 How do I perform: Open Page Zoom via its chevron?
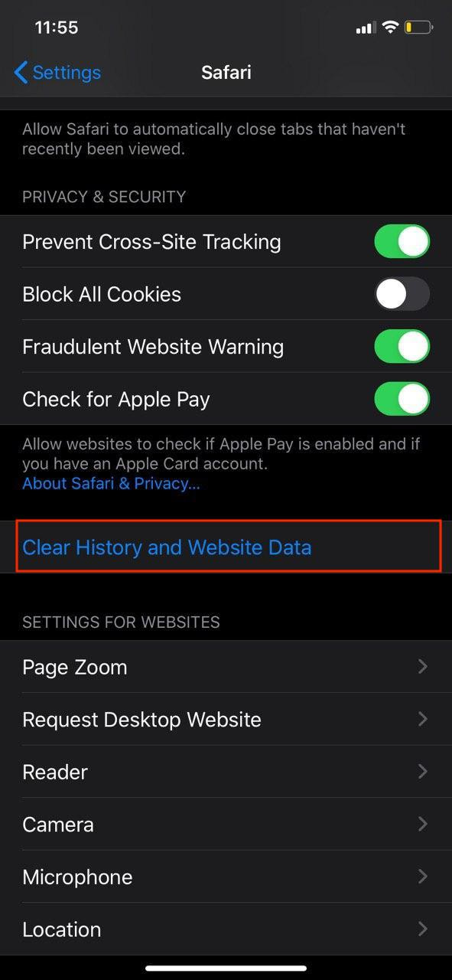coord(422,667)
